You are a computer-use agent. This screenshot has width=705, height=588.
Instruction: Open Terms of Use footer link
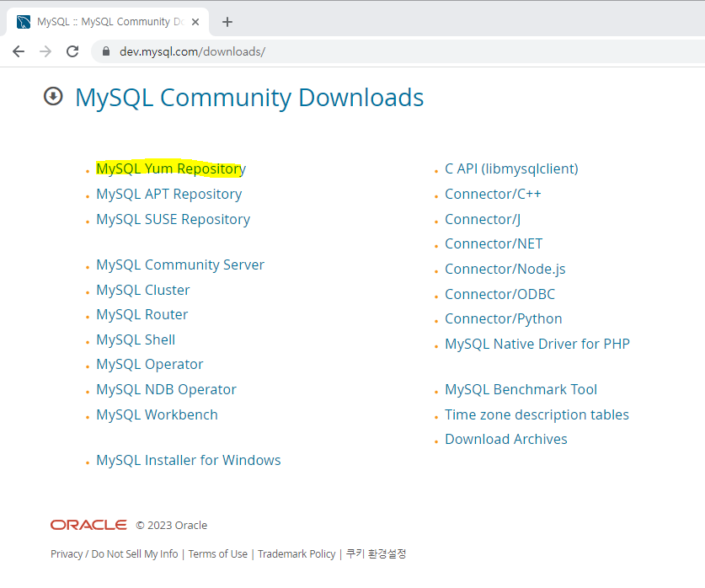pos(218,553)
